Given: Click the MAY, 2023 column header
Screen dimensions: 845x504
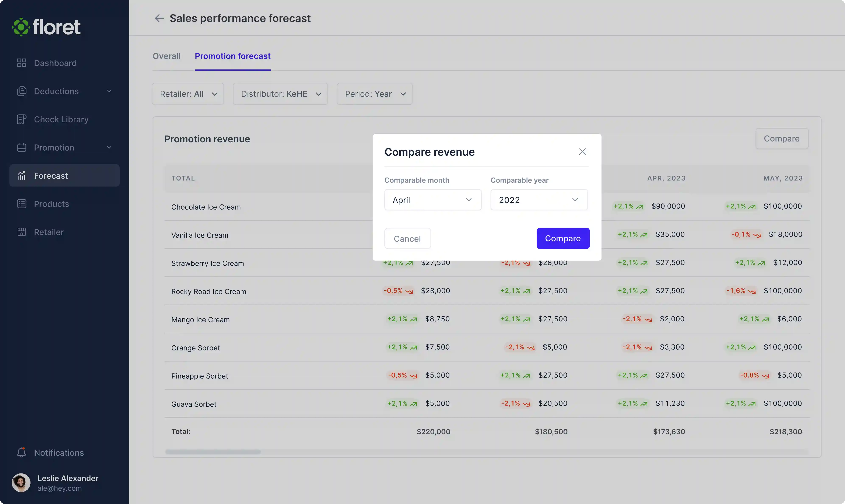Looking at the screenshot, I should [783, 178].
